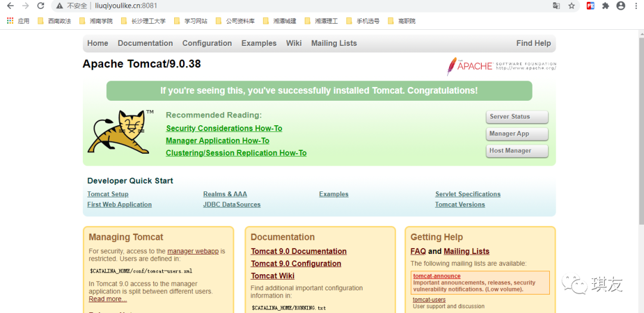Open the 应用 apps grid icon
Image resolution: width=644 pixels, height=313 pixels.
10,21
